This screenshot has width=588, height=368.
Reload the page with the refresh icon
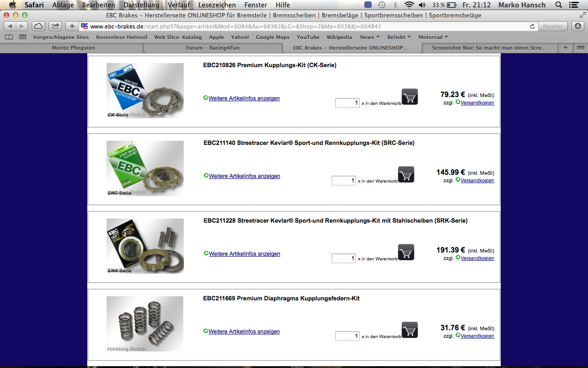click(x=532, y=26)
